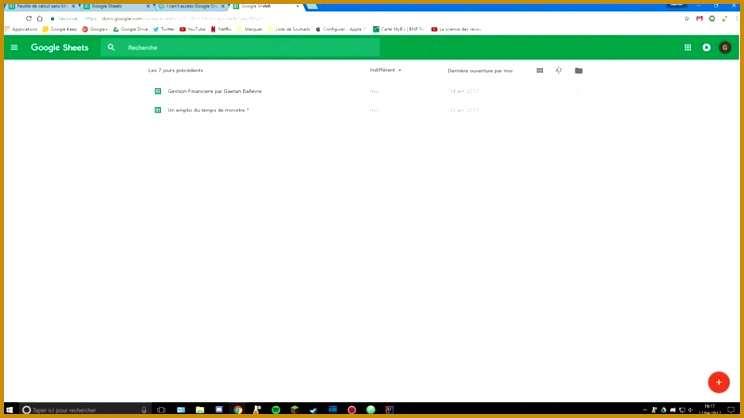The height and width of the screenshot is (418, 744).
Task: Open the Google Keep bookmark
Action: [x=60, y=29]
